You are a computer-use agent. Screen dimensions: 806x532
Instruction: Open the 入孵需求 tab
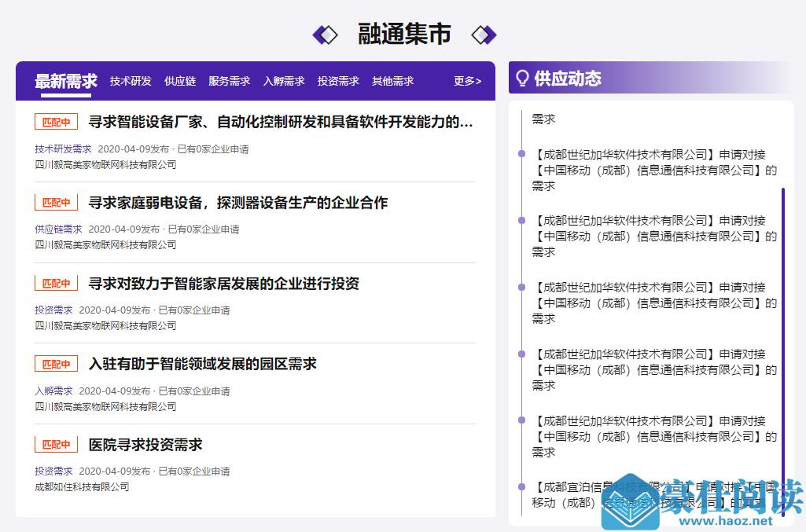(x=284, y=81)
